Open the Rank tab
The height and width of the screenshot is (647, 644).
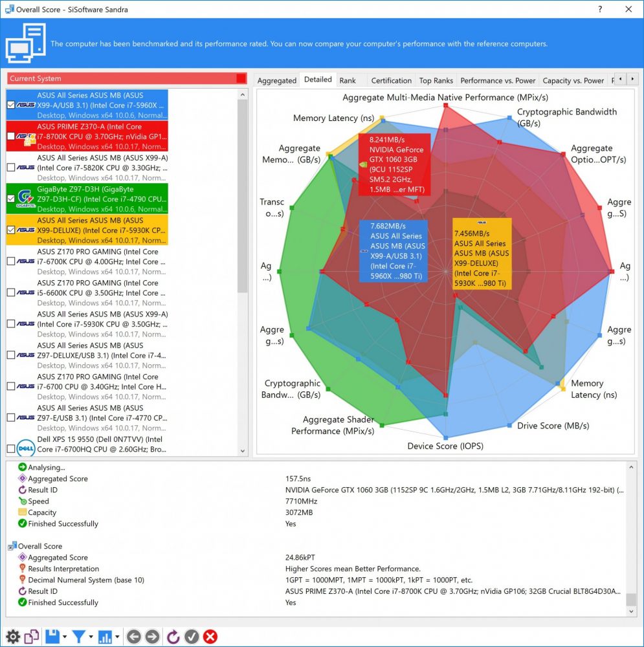coord(348,80)
